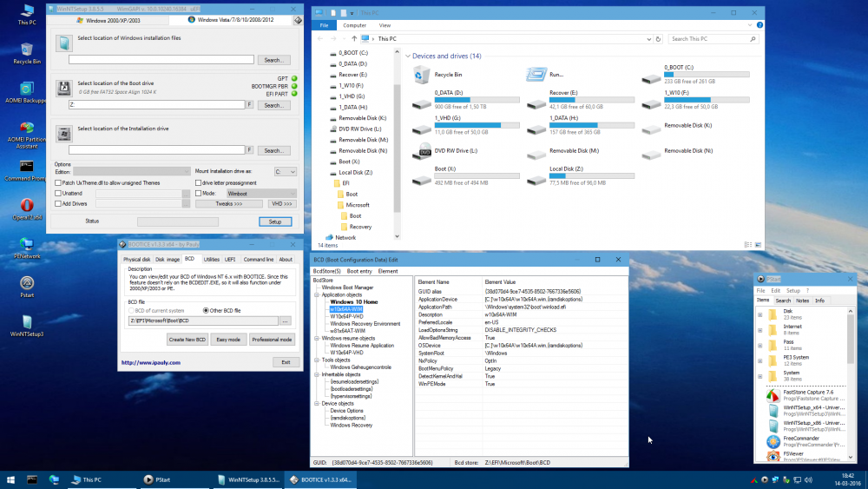Click Create New BCD button
Viewport: 868px width, 489px height.
[x=187, y=340]
